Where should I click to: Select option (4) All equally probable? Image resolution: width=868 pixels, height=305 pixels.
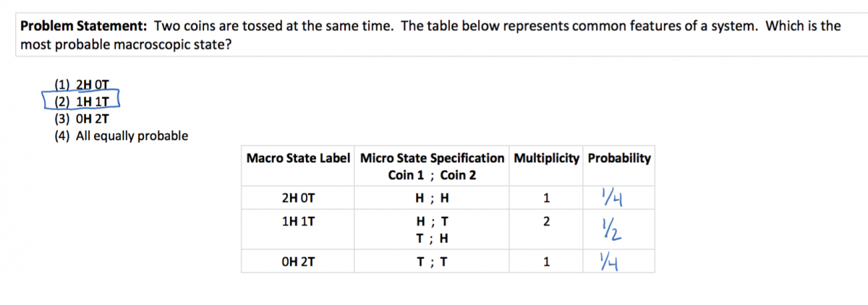click(x=121, y=136)
